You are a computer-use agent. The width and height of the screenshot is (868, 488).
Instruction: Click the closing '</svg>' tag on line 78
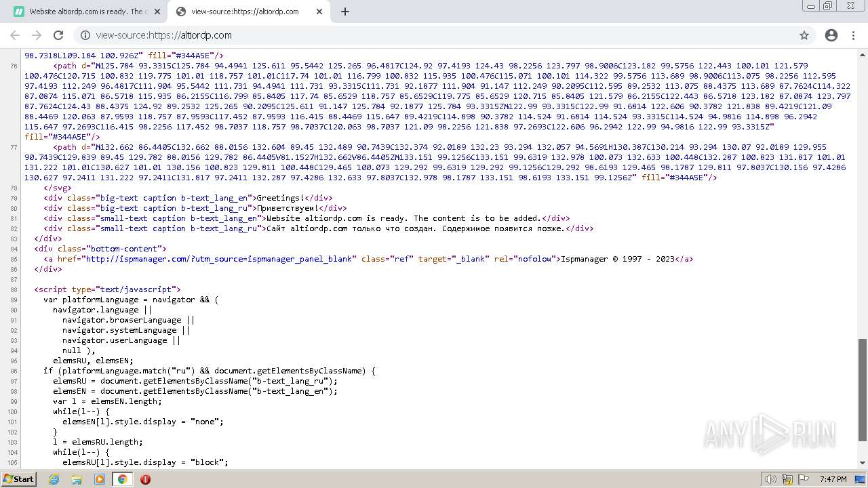point(57,188)
